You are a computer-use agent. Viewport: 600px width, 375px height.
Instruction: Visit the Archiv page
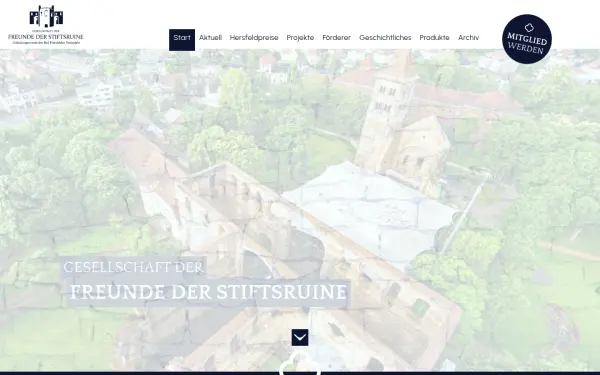[x=468, y=38]
